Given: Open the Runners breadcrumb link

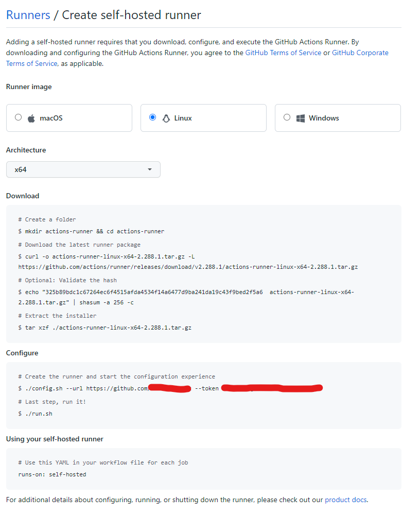Looking at the screenshot, I should 28,15.
